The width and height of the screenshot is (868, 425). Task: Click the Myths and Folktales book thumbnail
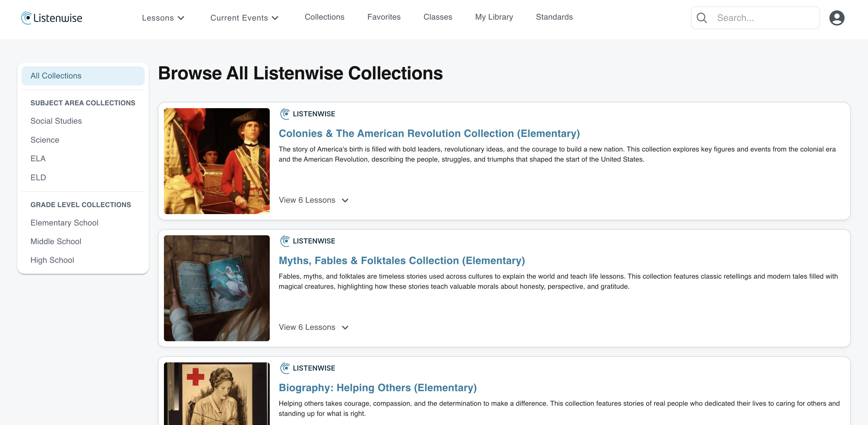(217, 288)
